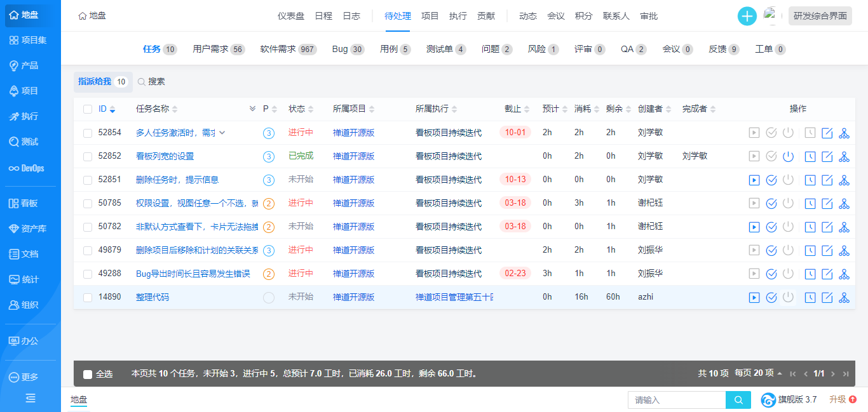Viewport: 868px width, 412px height.
Task: Click 指派给我 filter button
Action: tap(103, 82)
